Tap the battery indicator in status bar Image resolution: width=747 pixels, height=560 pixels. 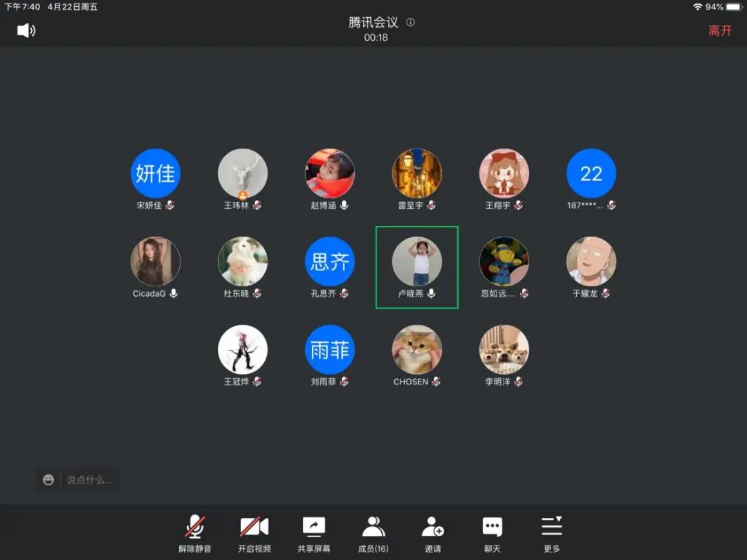pyautogui.click(x=734, y=7)
